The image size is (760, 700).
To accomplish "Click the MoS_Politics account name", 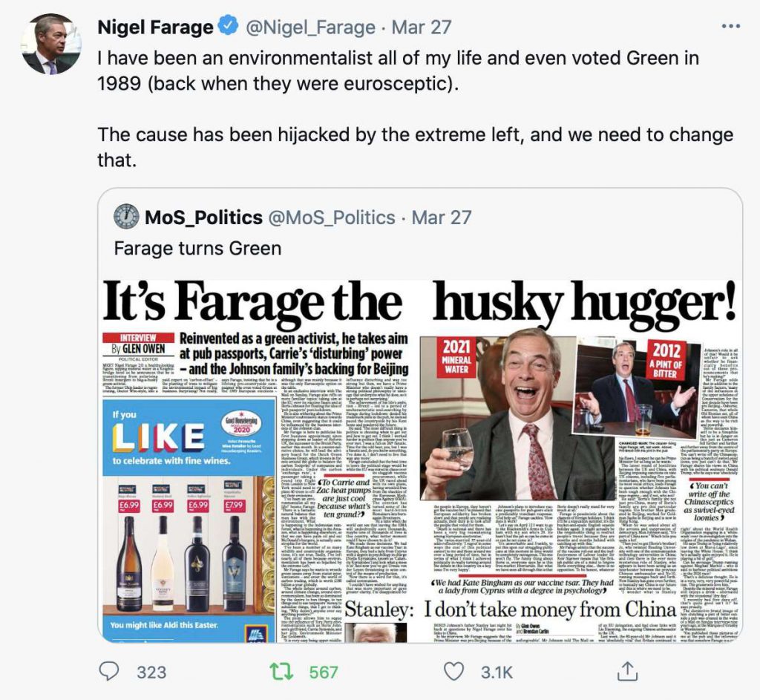I will click(203, 217).
